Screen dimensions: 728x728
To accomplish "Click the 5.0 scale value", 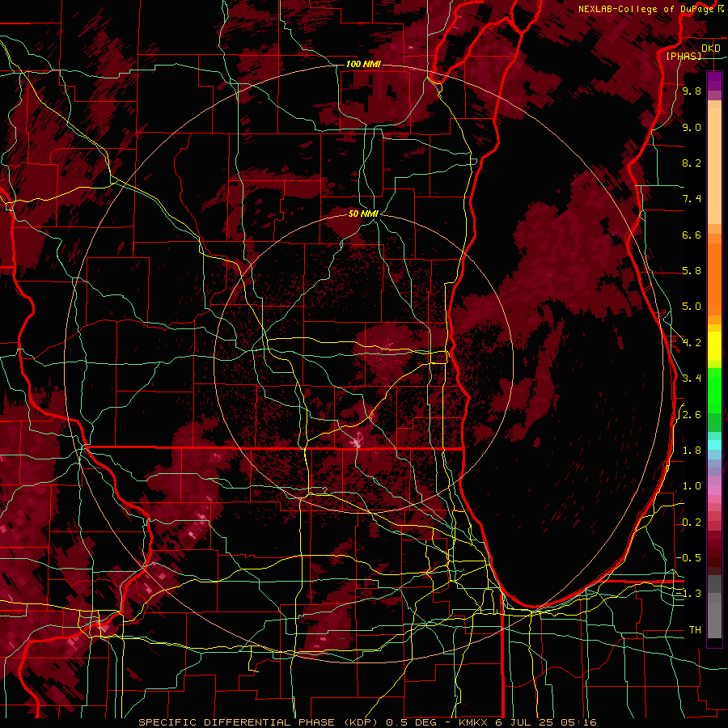I will point(692,307).
